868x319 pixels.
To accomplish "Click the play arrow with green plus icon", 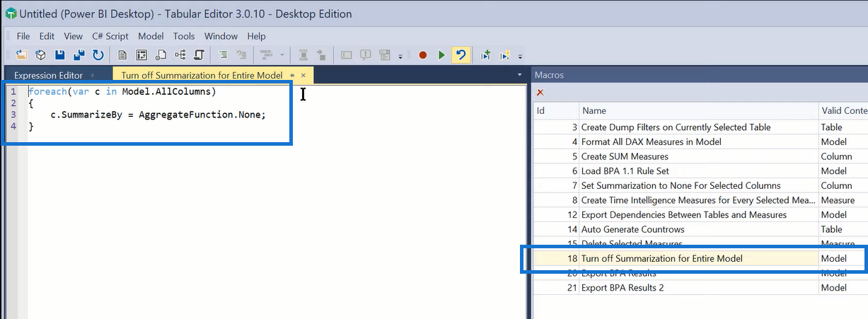I will [x=486, y=54].
